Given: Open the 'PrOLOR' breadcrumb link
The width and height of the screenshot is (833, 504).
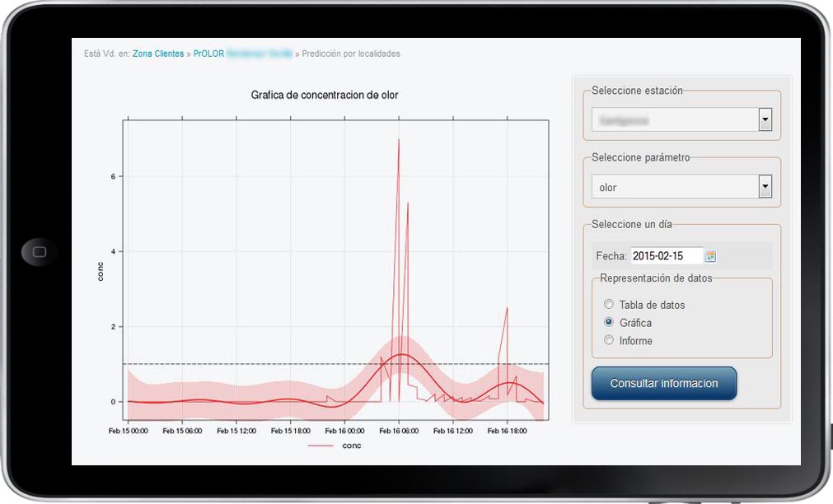Looking at the screenshot, I should pos(208,54).
